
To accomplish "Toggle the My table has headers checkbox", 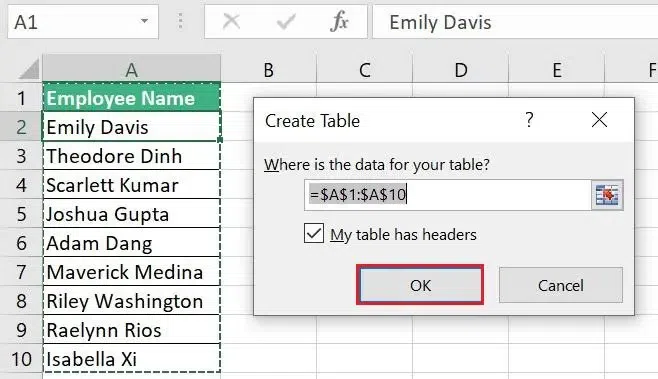I will (x=314, y=233).
